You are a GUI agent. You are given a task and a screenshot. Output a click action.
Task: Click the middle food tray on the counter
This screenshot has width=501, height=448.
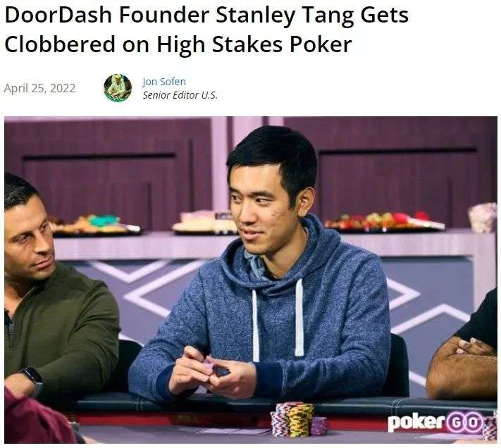point(204,223)
